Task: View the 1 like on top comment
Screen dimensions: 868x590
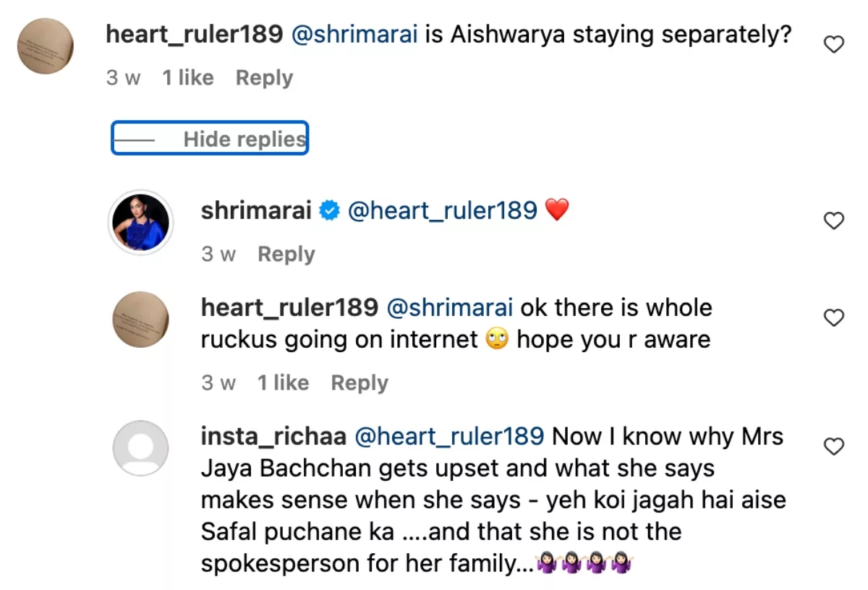Action: point(188,78)
